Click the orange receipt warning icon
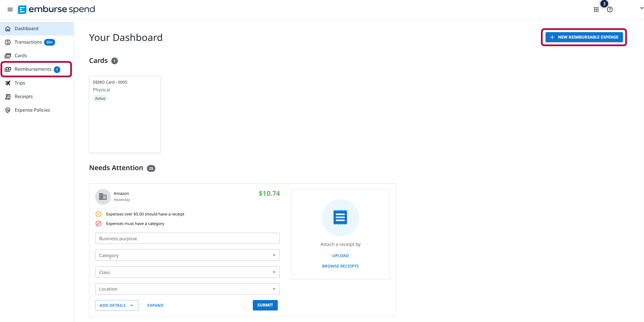 pyautogui.click(x=98, y=214)
